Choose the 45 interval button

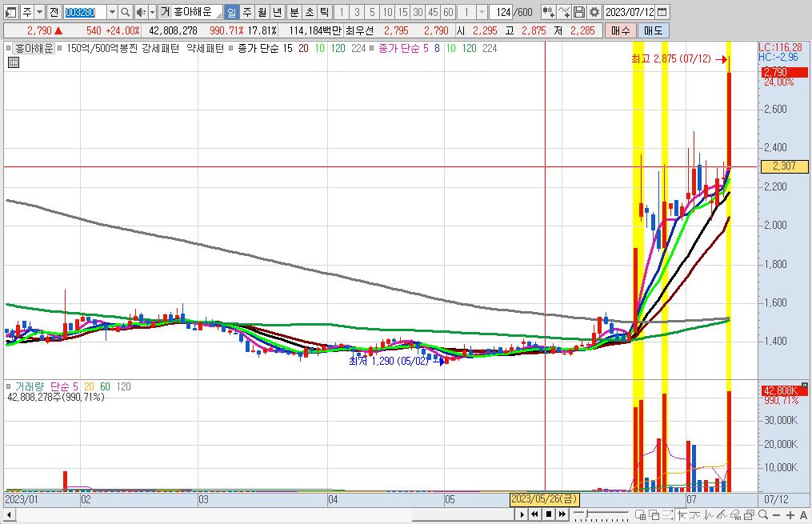(x=433, y=12)
